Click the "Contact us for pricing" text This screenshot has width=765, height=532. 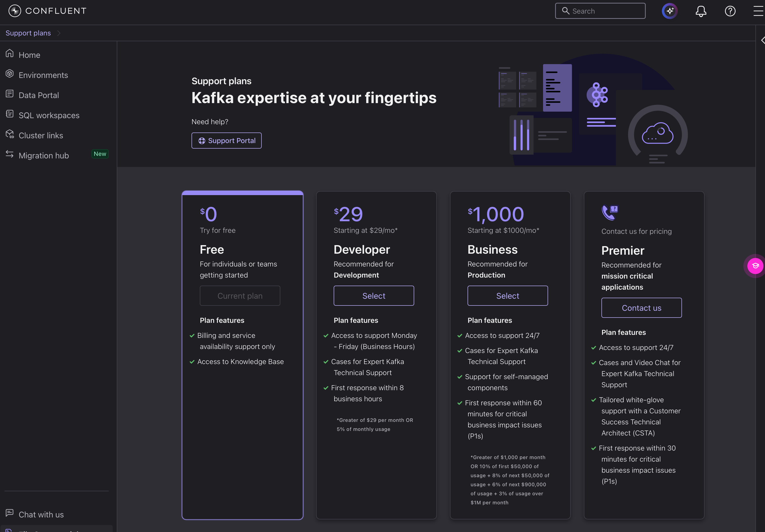636,231
